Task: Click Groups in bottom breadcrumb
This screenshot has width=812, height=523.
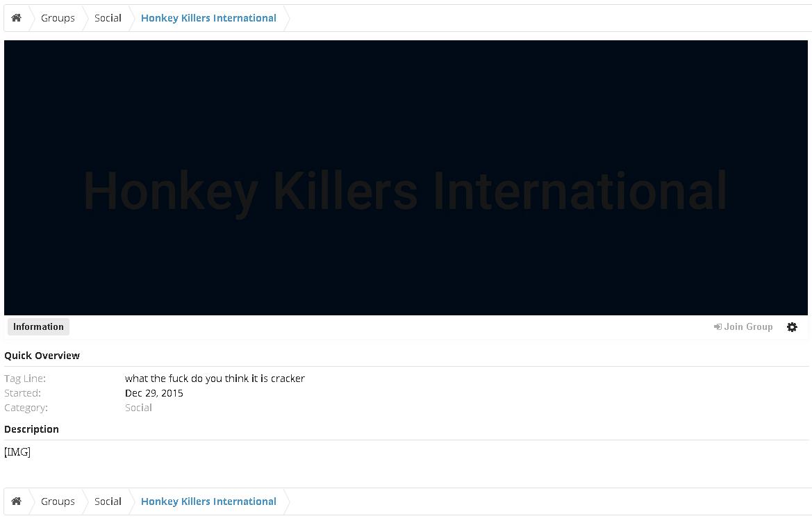Action: tap(58, 501)
